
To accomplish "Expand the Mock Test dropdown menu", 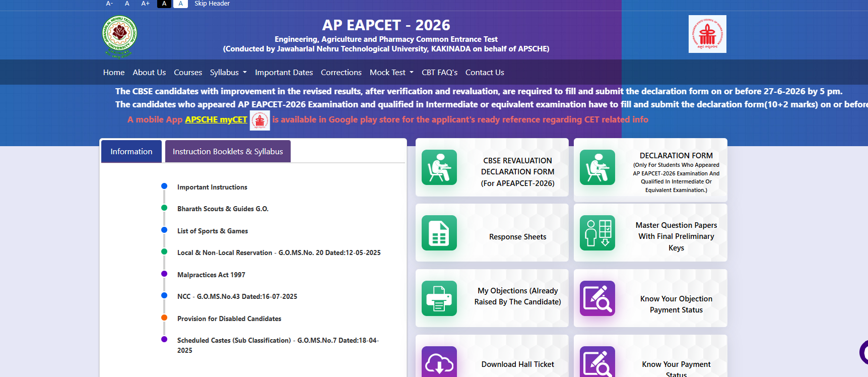I will click(x=391, y=72).
